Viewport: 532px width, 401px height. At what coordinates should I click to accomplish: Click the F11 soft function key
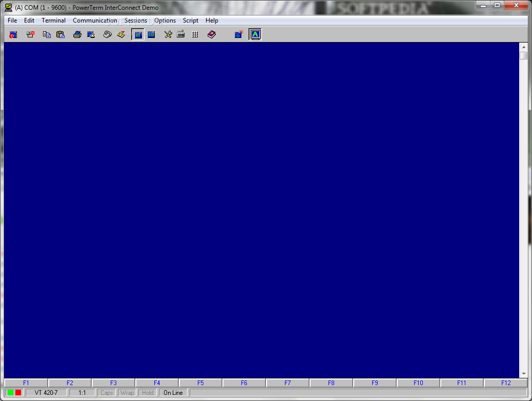(462, 383)
